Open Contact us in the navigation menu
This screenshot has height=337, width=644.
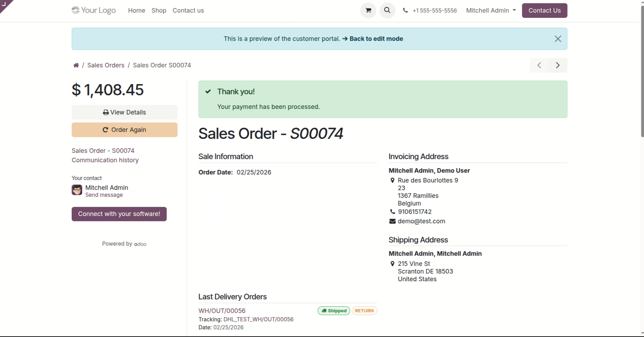(188, 10)
